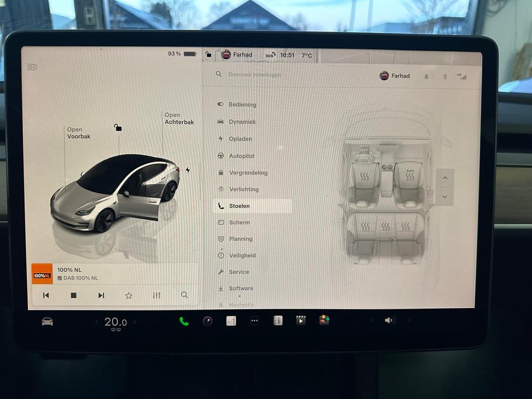
Task: Tap Open Achterbak to open trunk
Action: click(x=179, y=118)
